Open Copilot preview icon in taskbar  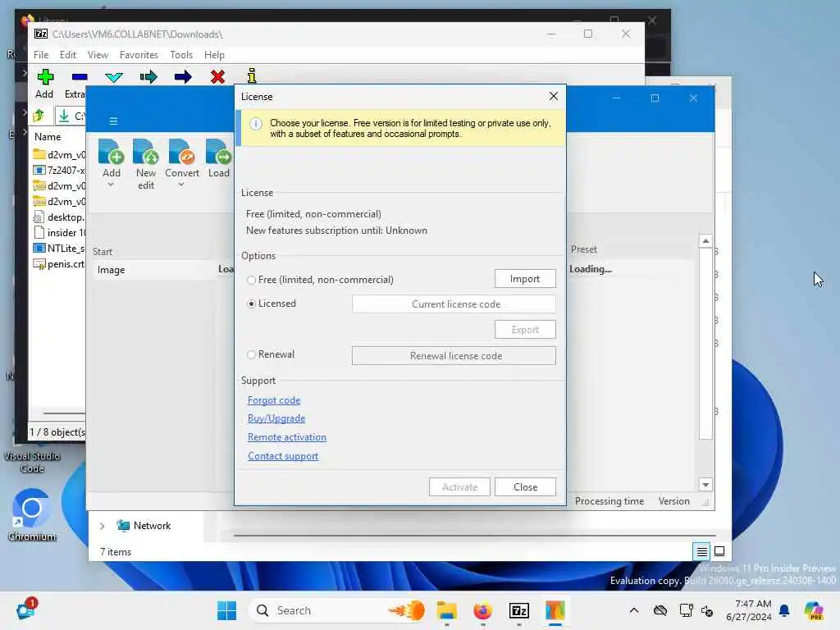[814, 610]
